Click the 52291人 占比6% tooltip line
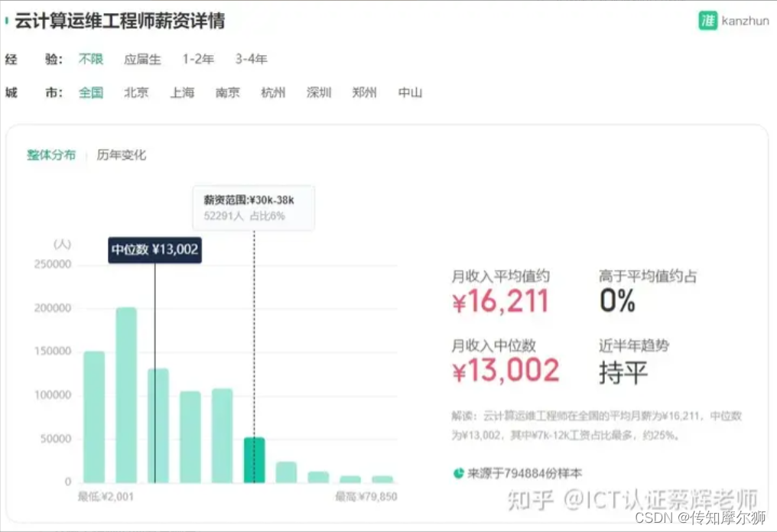Viewport: 777px width, 532px height. click(x=244, y=216)
